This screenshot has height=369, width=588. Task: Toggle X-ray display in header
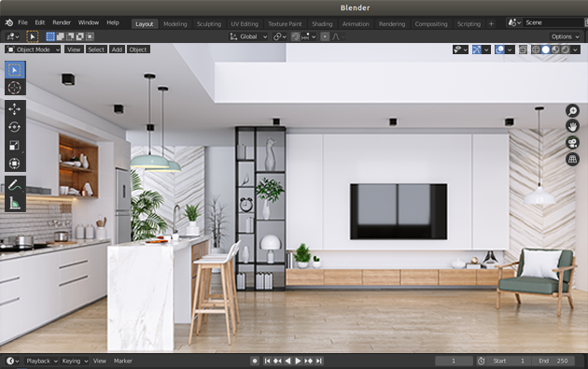point(523,50)
